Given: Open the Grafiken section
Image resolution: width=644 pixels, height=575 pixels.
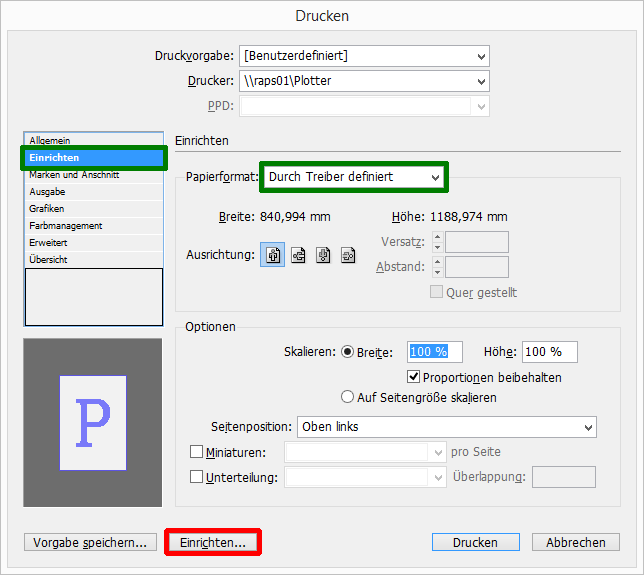Looking at the screenshot, I should pyautogui.click(x=94, y=209).
